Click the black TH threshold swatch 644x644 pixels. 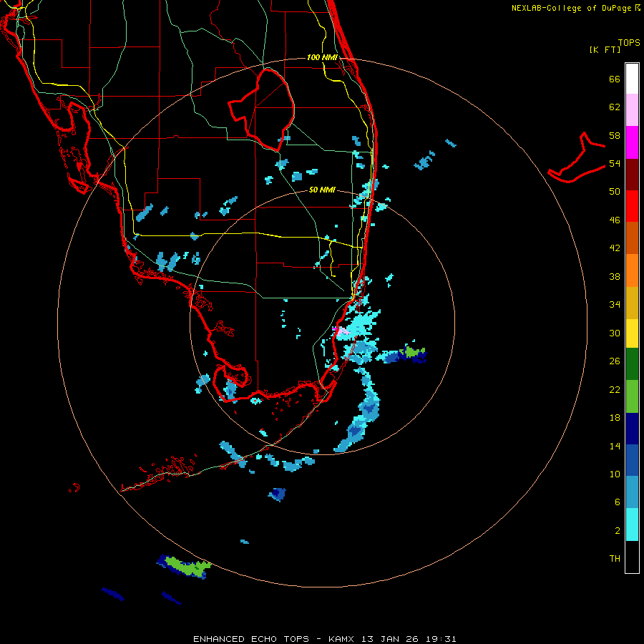tap(632, 557)
